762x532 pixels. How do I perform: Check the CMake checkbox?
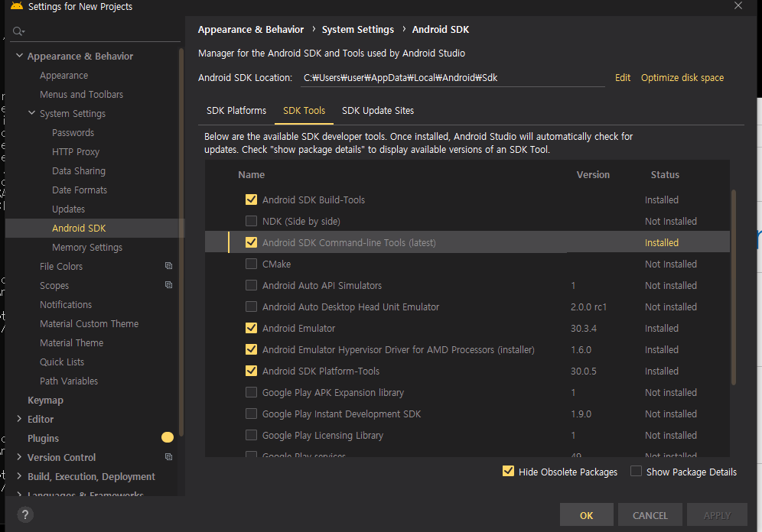[251, 264]
